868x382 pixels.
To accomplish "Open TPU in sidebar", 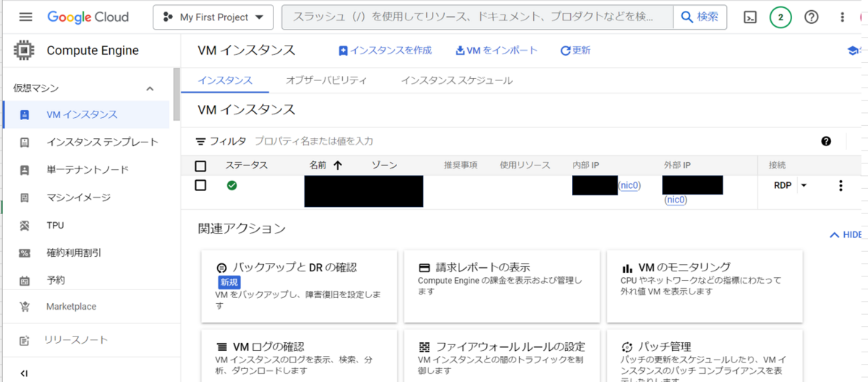I will coord(86,225).
